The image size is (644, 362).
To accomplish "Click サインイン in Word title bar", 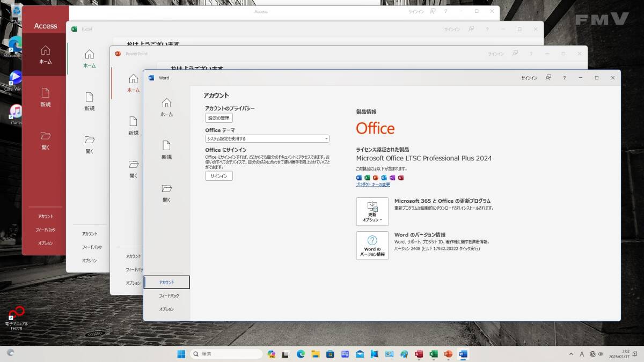I will [529, 78].
